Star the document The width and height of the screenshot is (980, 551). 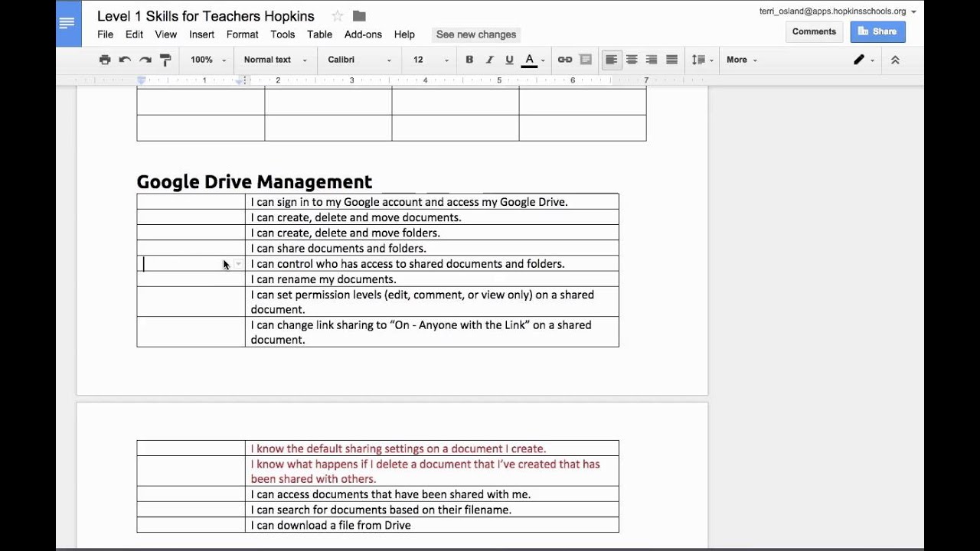pyautogui.click(x=337, y=16)
